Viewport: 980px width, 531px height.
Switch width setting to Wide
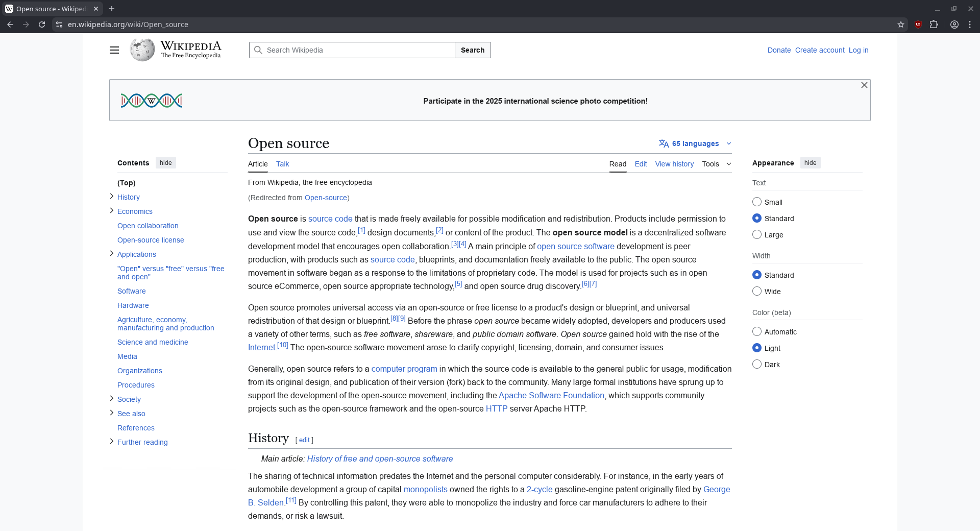(757, 292)
